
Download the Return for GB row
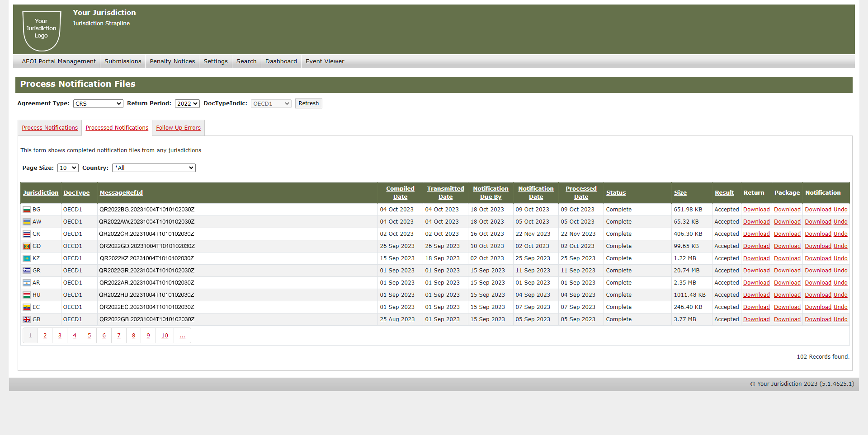click(756, 319)
